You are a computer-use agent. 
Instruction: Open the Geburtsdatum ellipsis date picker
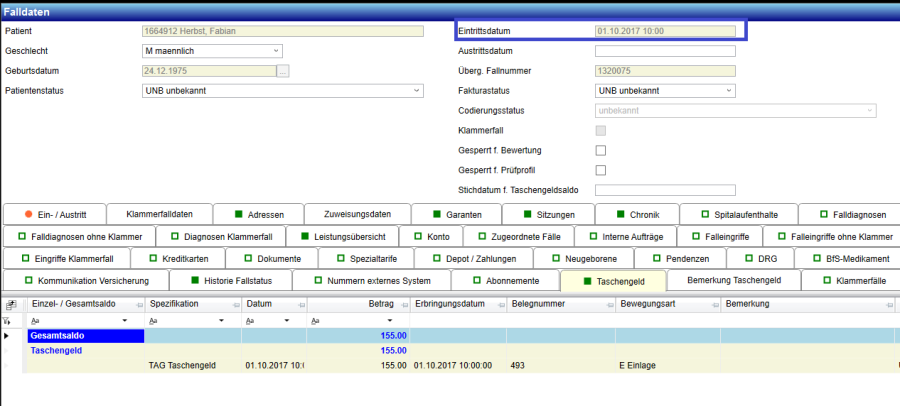pos(283,71)
